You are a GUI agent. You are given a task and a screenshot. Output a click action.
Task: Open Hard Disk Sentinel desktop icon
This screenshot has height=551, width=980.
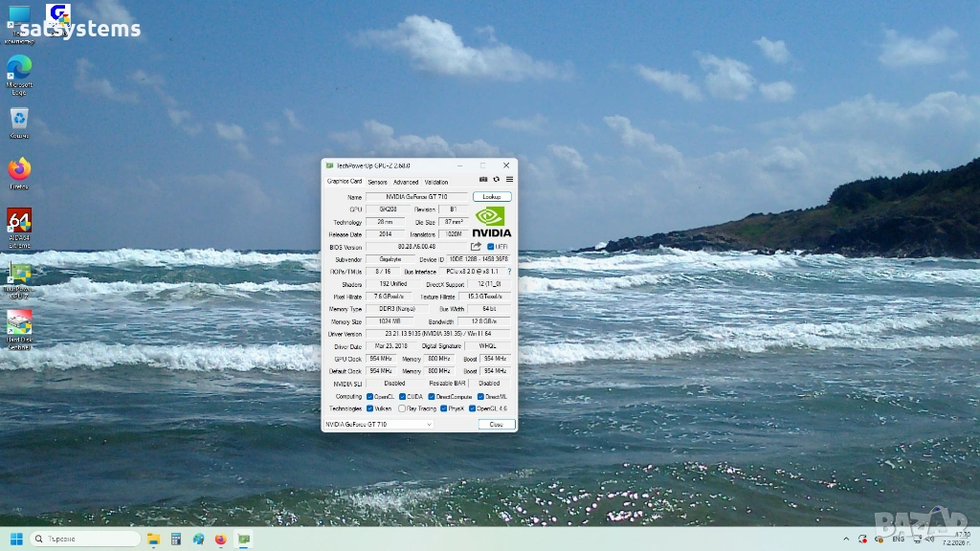pos(19,326)
